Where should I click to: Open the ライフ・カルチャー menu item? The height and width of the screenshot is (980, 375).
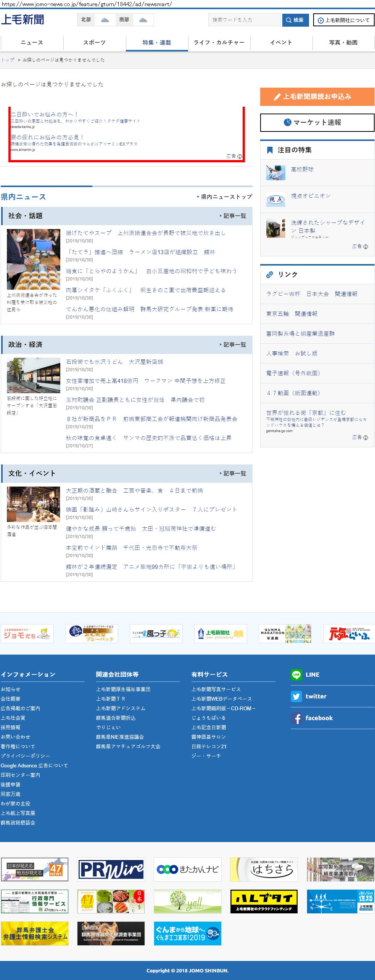click(x=219, y=43)
